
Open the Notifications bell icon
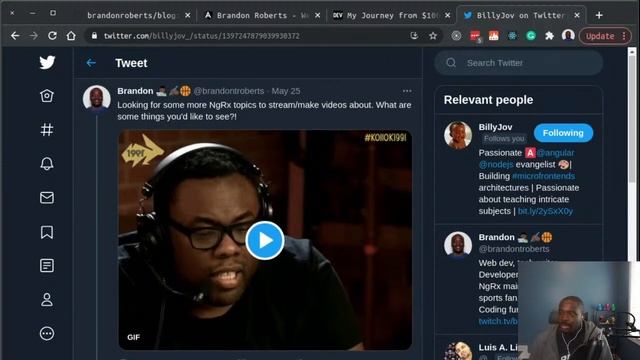[x=47, y=164]
